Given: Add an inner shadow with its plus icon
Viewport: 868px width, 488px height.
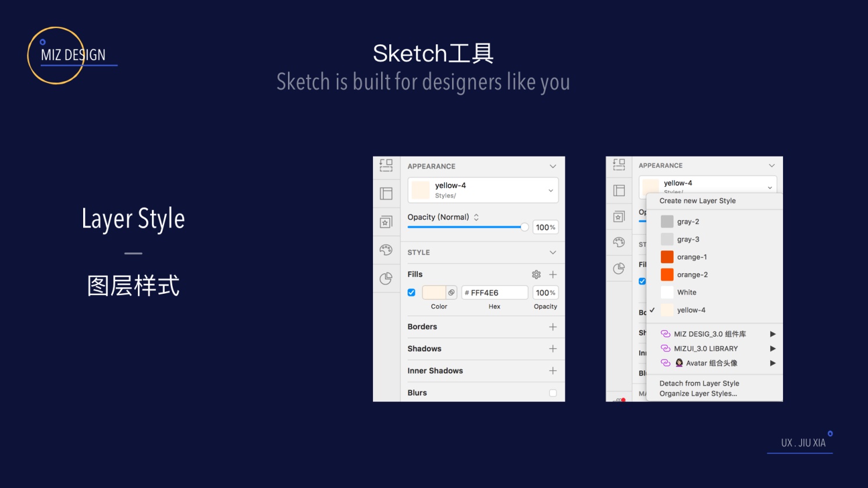Looking at the screenshot, I should tap(553, 371).
